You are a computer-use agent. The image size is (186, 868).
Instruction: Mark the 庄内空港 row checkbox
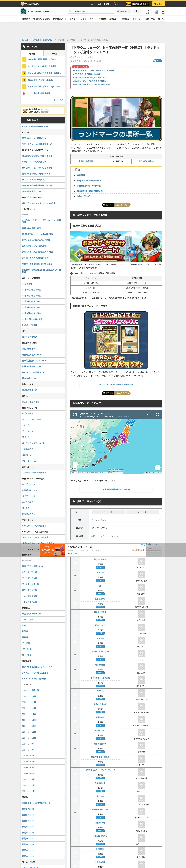tap(75, 695)
